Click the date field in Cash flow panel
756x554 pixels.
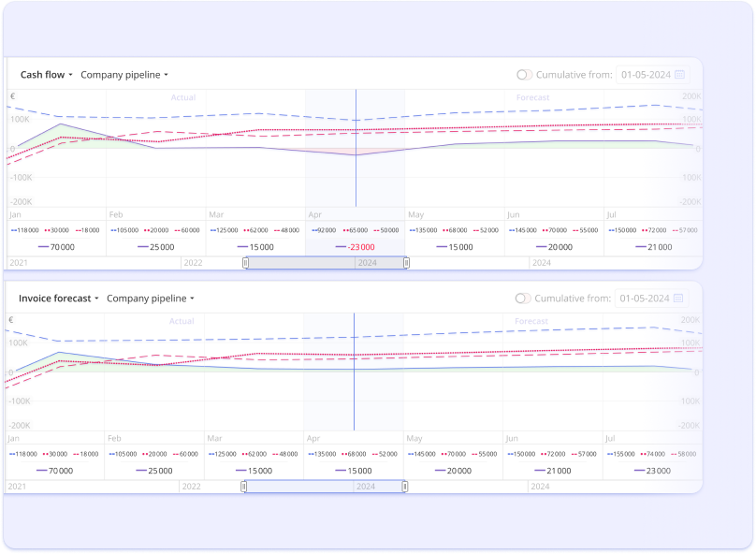653,75
